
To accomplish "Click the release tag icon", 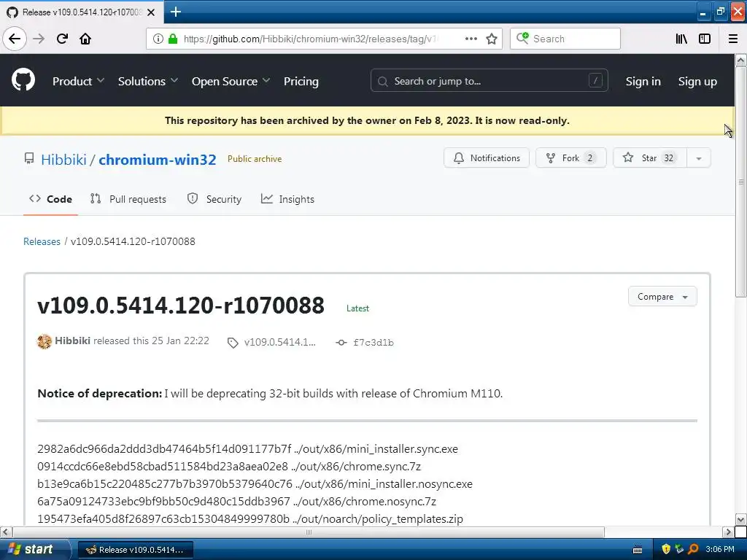I will coord(233,343).
